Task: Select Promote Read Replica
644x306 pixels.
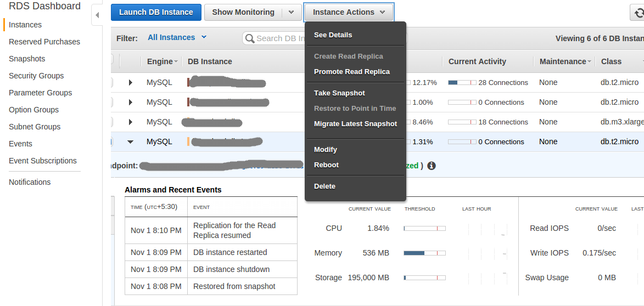Action: (352, 72)
